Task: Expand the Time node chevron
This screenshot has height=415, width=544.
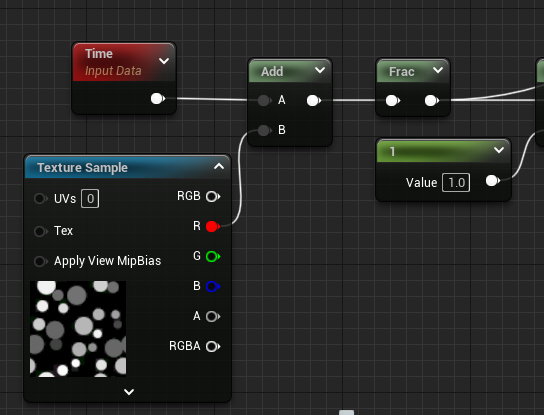Action: pyautogui.click(x=164, y=61)
